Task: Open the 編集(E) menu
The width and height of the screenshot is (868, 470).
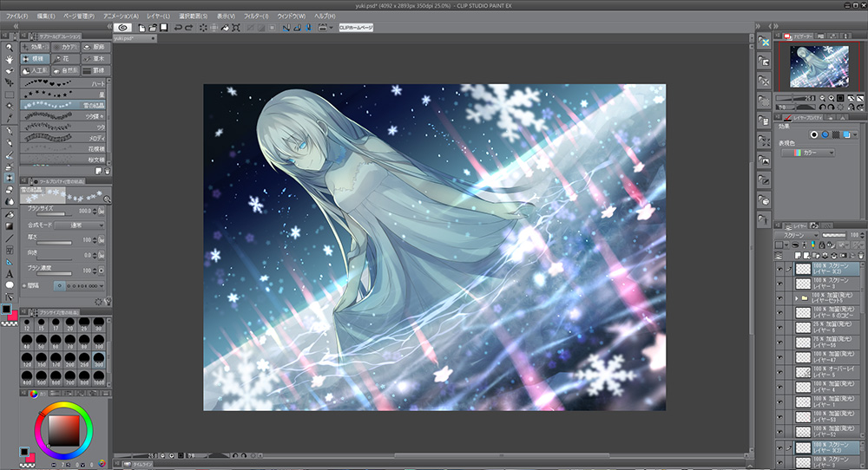Action: click(x=46, y=16)
